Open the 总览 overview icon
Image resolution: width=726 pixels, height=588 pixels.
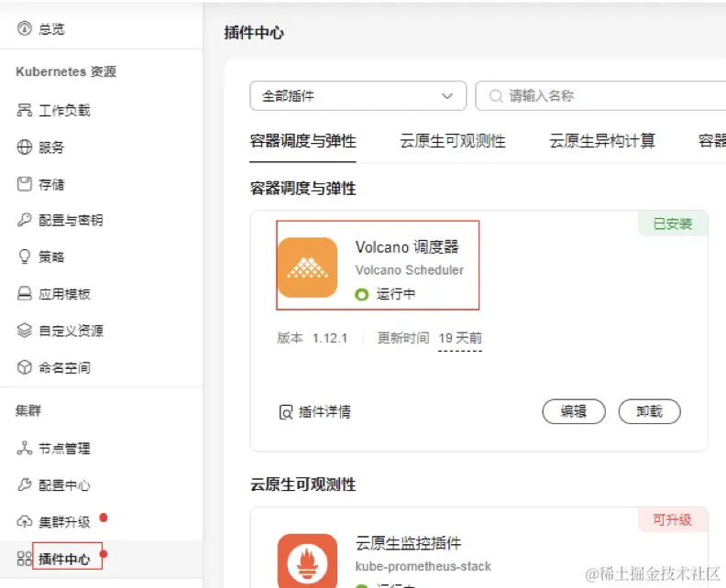point(25,28)
